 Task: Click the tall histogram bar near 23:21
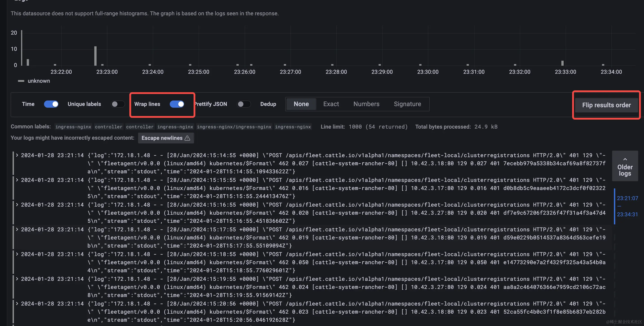point(22,48)
